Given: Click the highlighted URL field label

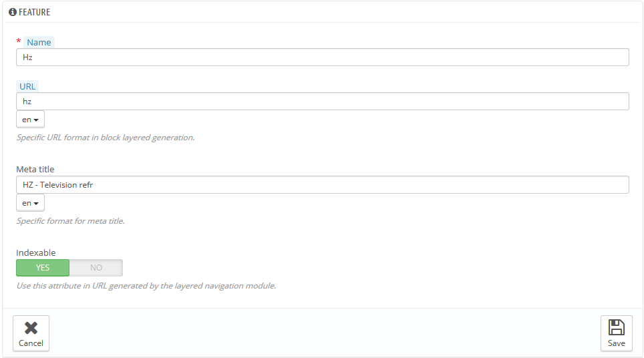Looking at the screenshot, I should [x=27, y=86].
